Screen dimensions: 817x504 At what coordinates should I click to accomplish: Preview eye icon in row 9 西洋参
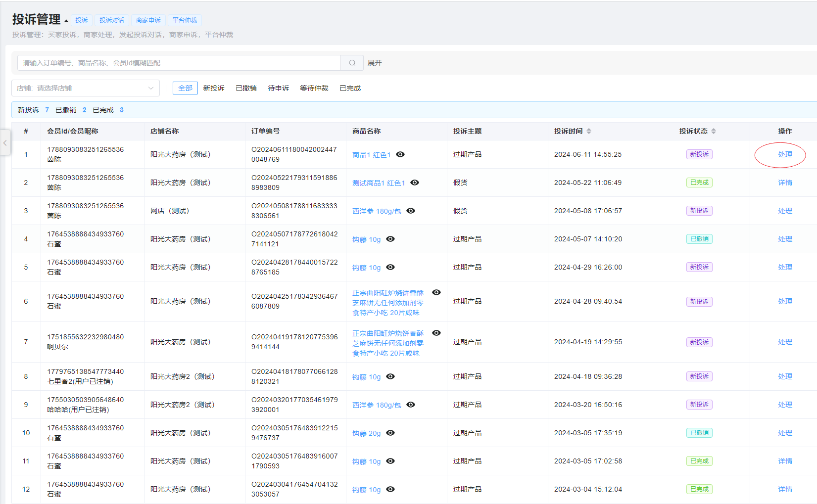coord(411,405)
